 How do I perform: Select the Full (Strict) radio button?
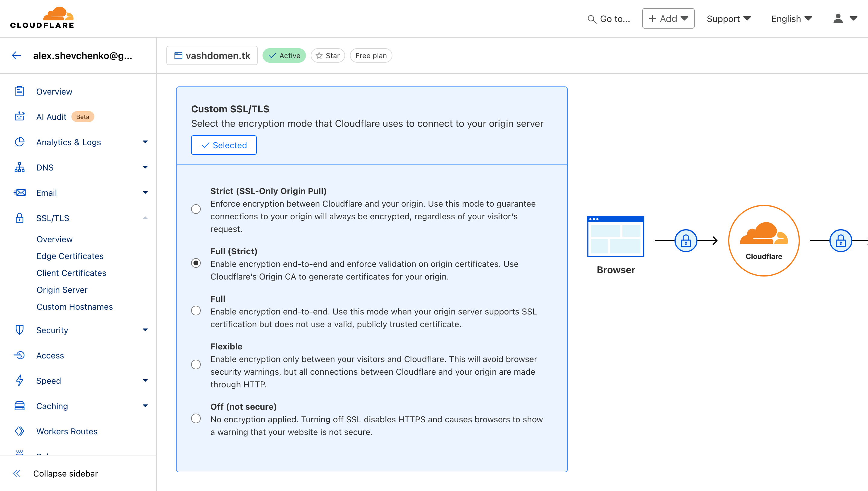pyautogui.click(x=196, y=263)
